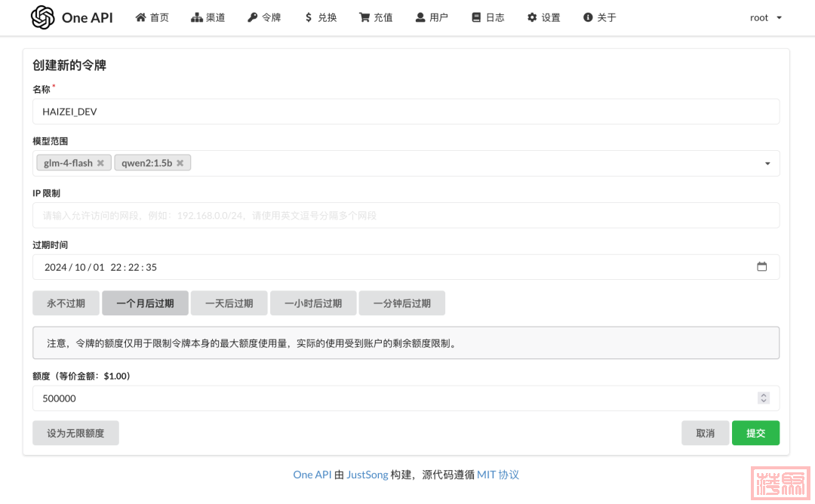Open 设置 settings page
The width and height of the screenshot is (815, 504).
pos(543,17)
